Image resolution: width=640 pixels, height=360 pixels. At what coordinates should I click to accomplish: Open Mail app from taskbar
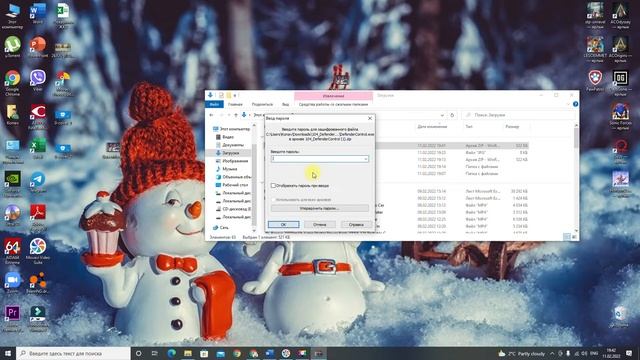point(220,353)
